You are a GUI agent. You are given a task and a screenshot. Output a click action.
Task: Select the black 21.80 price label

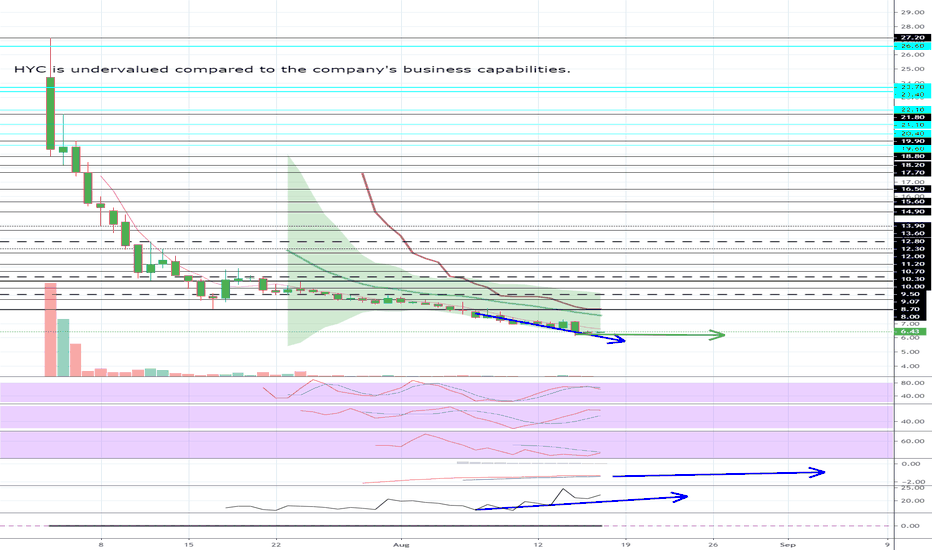click(912, 118)
